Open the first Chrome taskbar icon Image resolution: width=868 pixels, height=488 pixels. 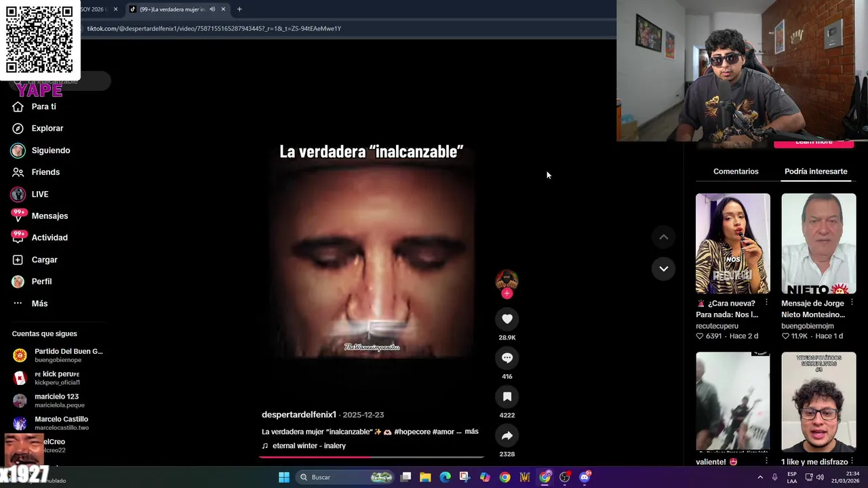[505, 477]
